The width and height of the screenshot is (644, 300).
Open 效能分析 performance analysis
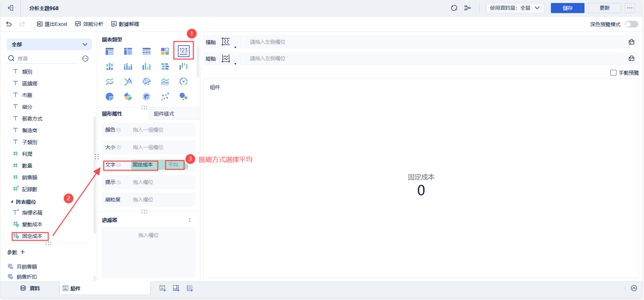(89, 24)
